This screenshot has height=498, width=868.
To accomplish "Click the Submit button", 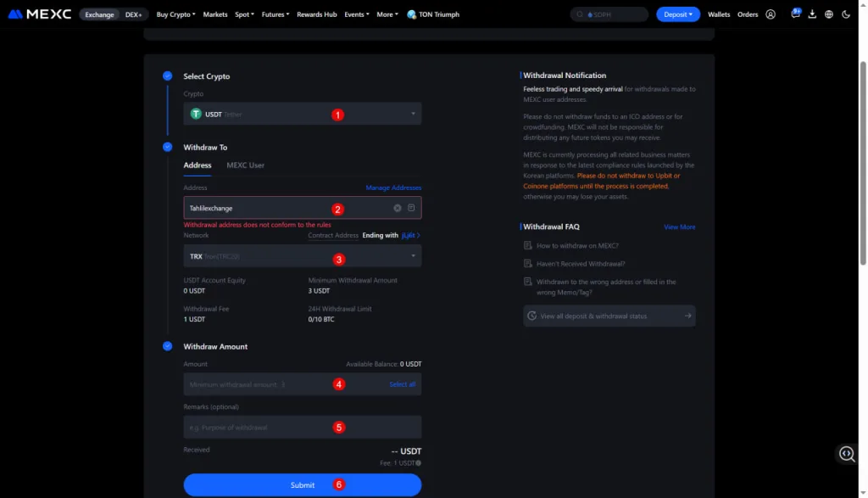I will pos(303,484).
